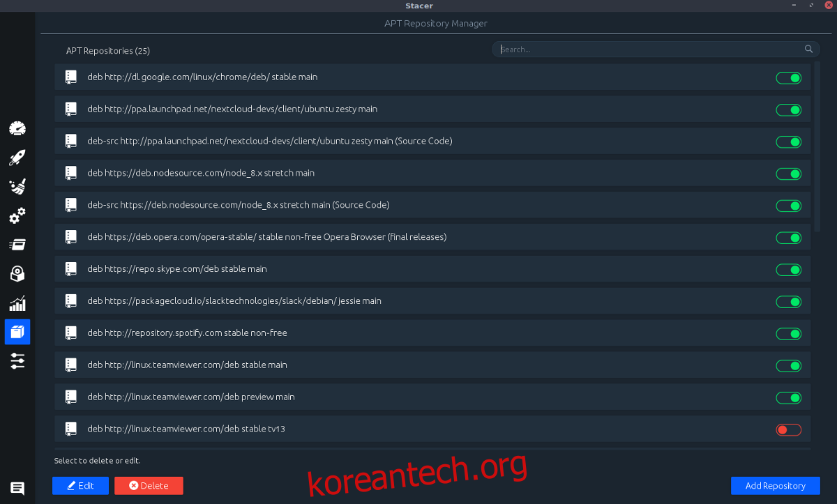The image size is (837, 504).
Task: Select linux.teamviewer.com deb stable tv13 text
Action: click(x=186, y=429)
